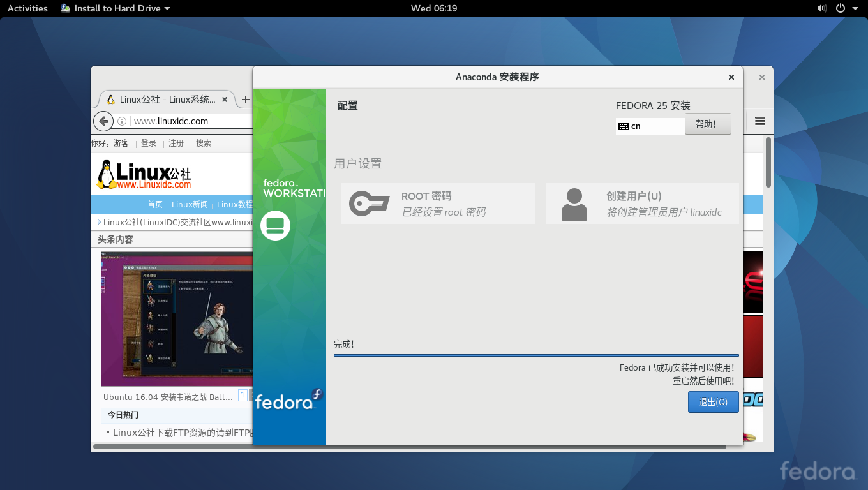868x490 pixels.
Task: Click the 退出(Q) quit button
Action: 713,402
